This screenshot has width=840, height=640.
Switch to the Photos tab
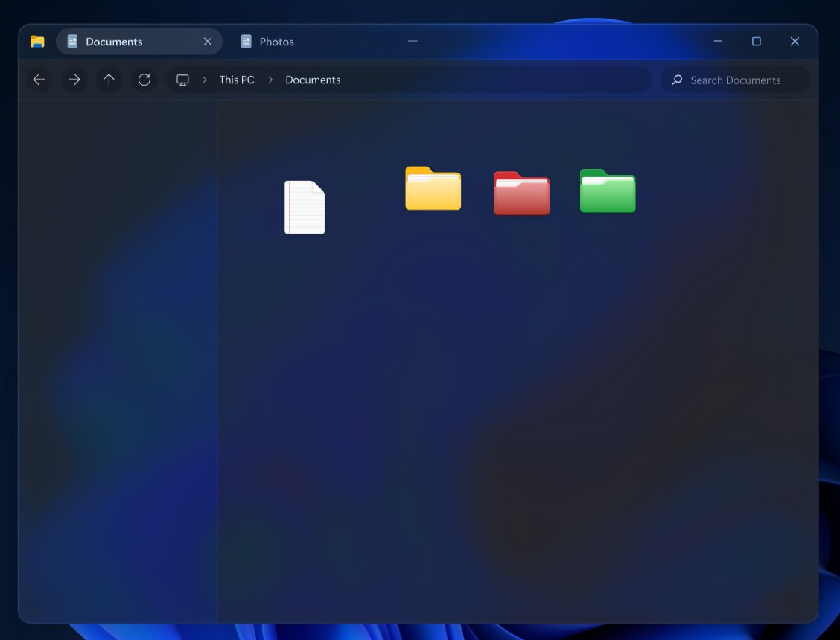click(x=314, y=41)
